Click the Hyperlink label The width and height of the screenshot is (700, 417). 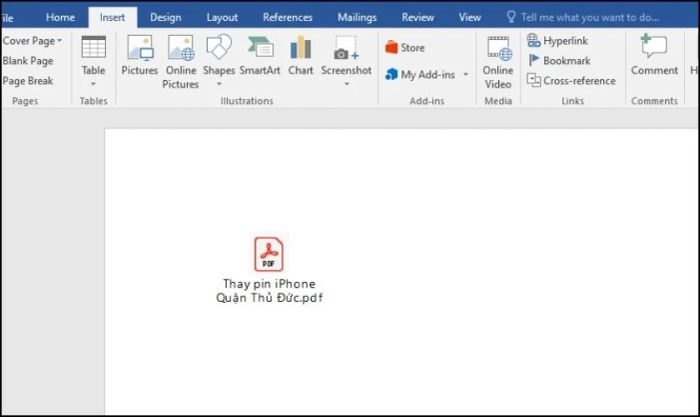tap(565, 41)
